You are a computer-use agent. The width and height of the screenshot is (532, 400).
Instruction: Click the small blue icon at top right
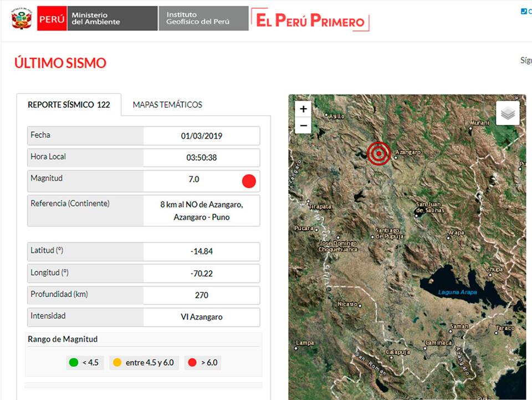524,12
